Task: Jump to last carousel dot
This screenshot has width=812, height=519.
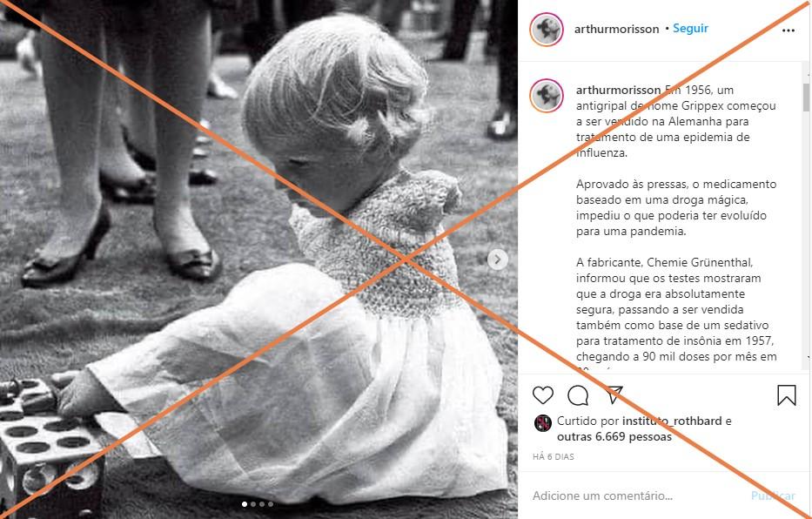Action: pyautogui.click(x=271, y=504)
